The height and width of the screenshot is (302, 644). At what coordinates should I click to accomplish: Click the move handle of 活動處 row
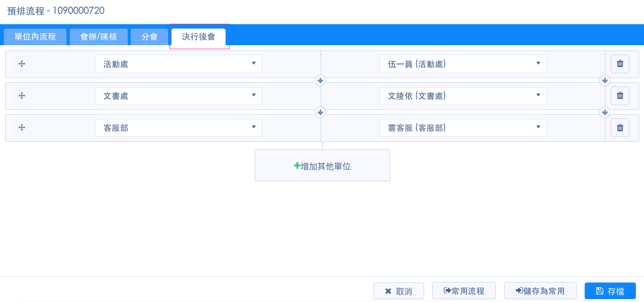click(x=22, y=64)
